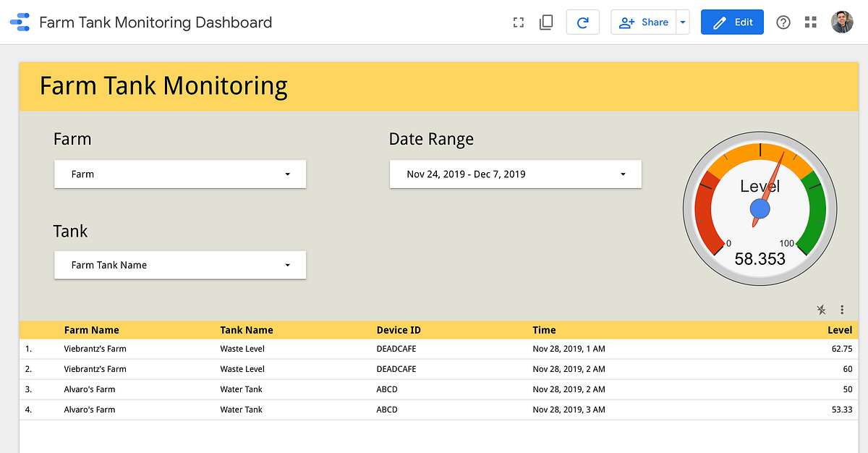Click the report pages icon in the header
Image resolution: width=868 pixels, height=453 pixels.
pyautogui.click(x=546, y=22)
